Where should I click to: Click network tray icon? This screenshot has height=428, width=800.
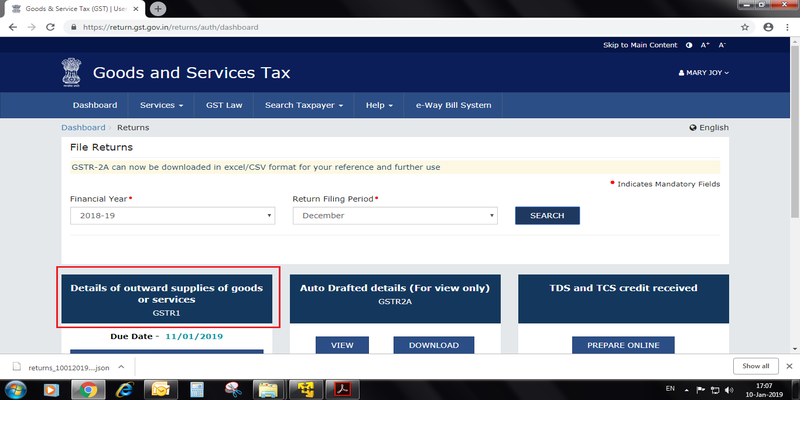pos(715,390)
